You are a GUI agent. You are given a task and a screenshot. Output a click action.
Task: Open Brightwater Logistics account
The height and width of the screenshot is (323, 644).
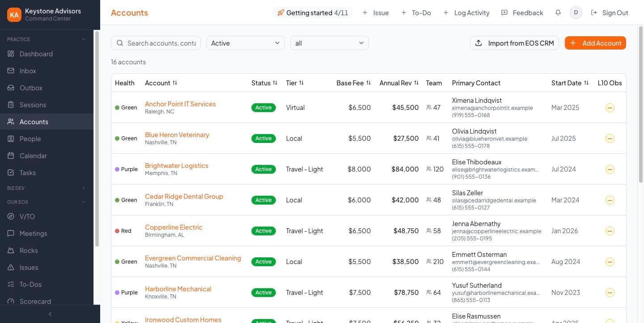coord(177,165)
